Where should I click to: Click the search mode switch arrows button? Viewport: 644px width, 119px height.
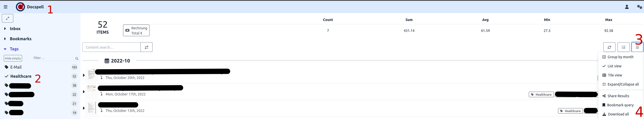click(x=146, y=47)
